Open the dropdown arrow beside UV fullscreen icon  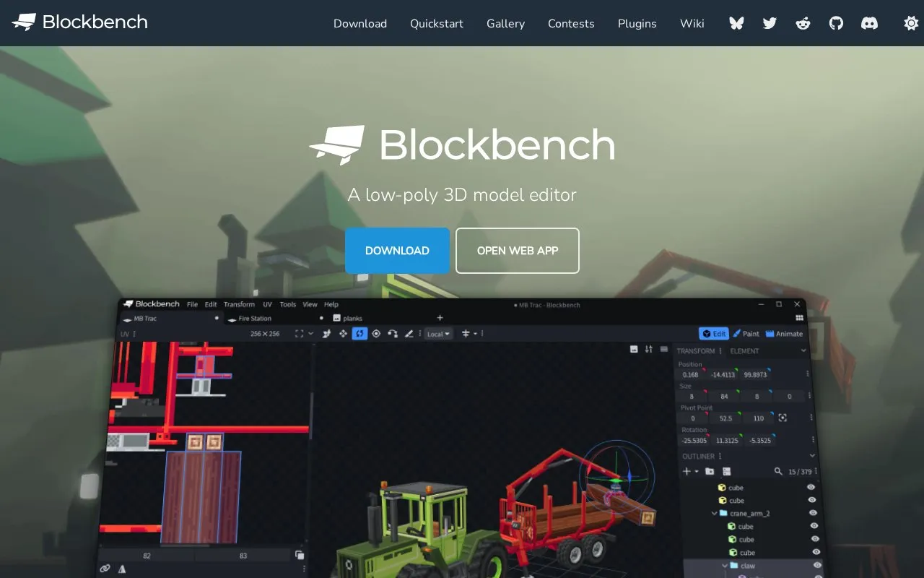(x=311, y=334)
